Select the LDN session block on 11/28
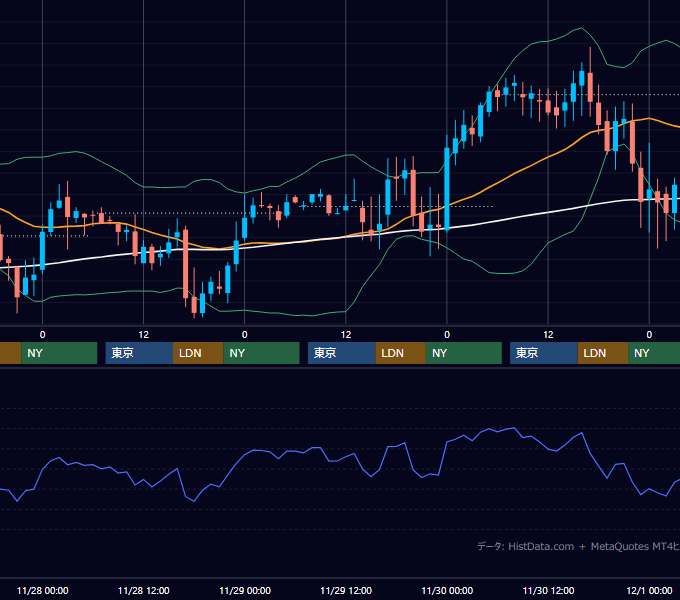This screenshot has height=600, width=680. 198,353
